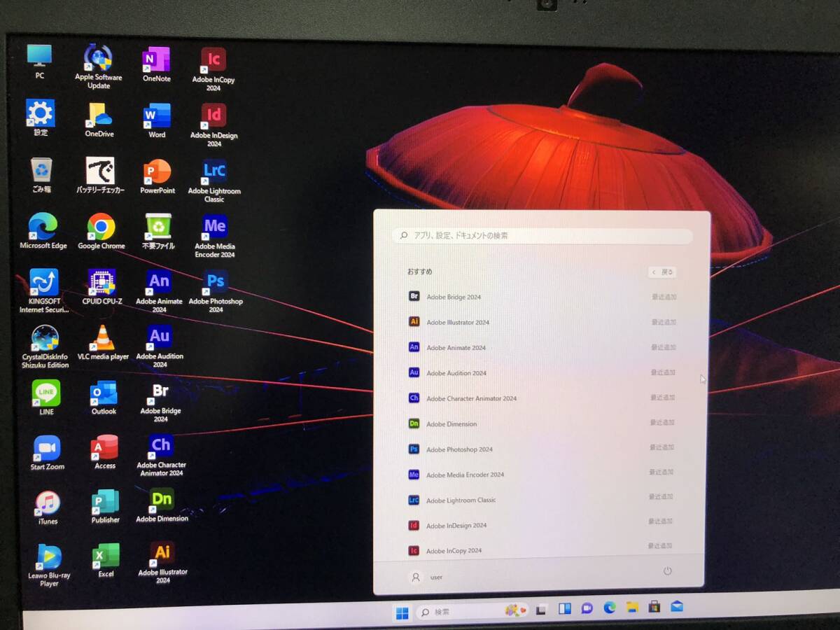
Task: Open Adobe InDesign 2024 desktop shortcut
Action: 213,125
